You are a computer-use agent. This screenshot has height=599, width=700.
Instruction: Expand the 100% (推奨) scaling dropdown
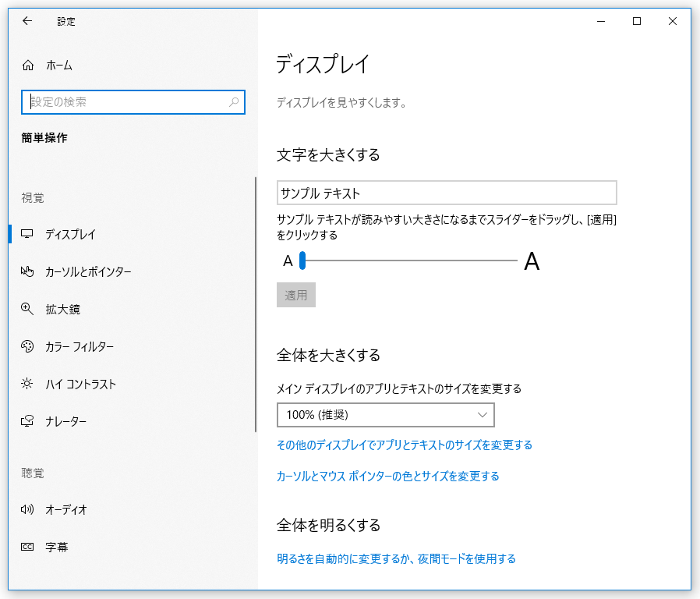[386, 415]
